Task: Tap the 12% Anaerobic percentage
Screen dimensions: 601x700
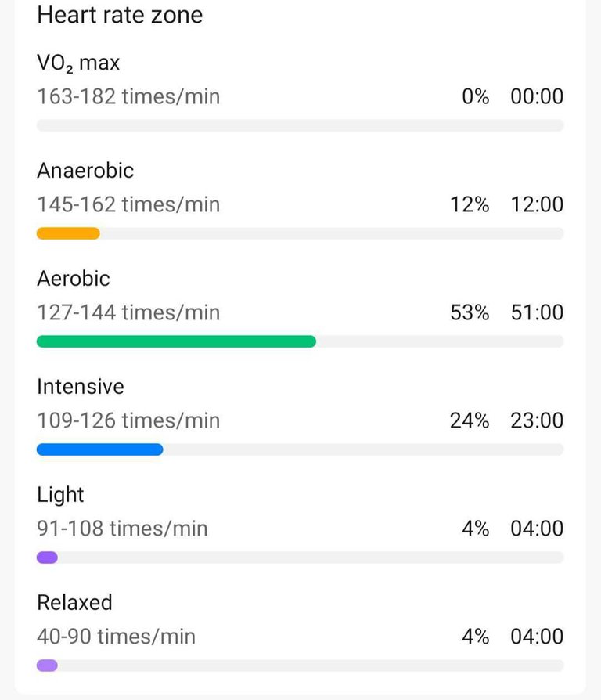Action: (470, 204)
